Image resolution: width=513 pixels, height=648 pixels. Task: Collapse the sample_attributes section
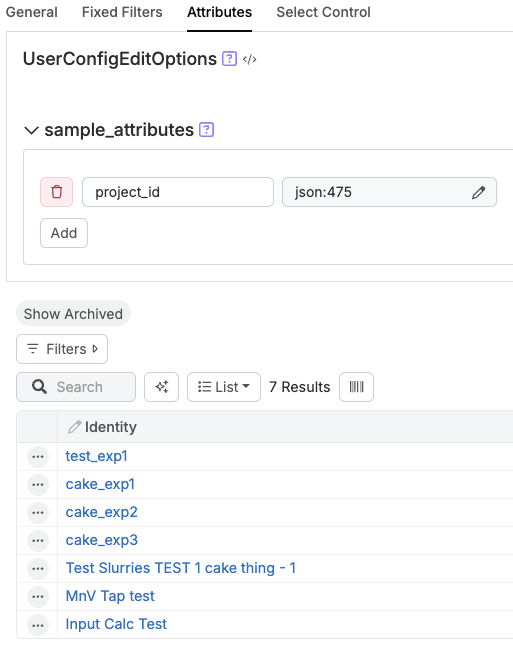click(31, 130)
